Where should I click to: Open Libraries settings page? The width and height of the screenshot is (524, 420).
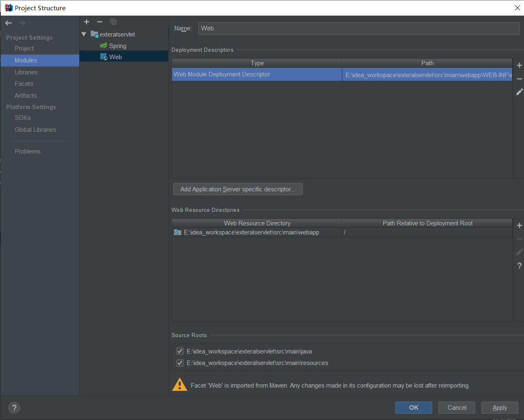[x=26, y=72]
